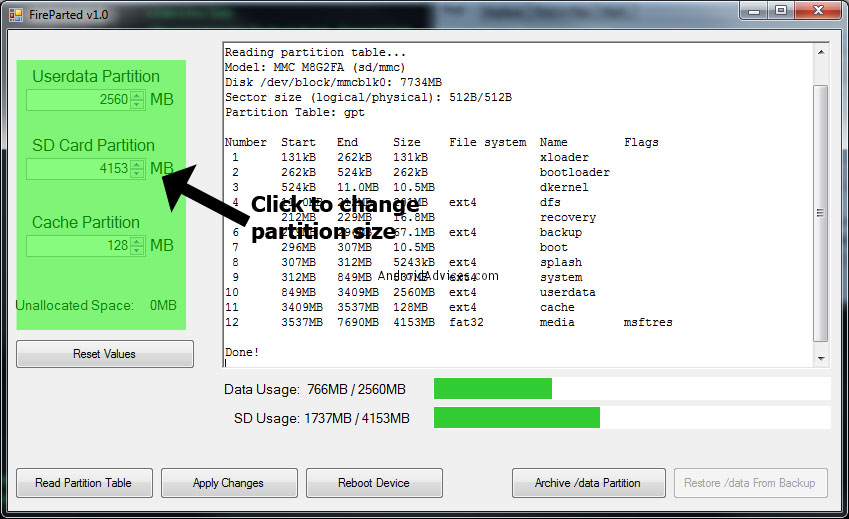Select the 'backup' partition name text
The image size is (849, 519).
tap(560, 232)
